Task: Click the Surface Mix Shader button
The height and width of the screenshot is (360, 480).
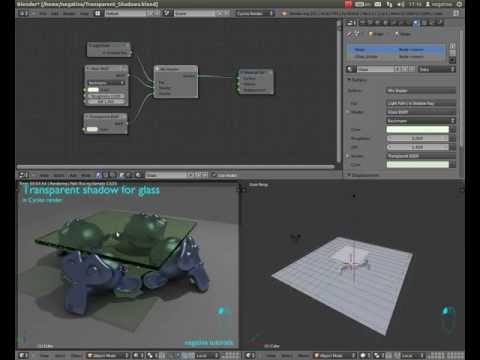Action: (421, 91)
